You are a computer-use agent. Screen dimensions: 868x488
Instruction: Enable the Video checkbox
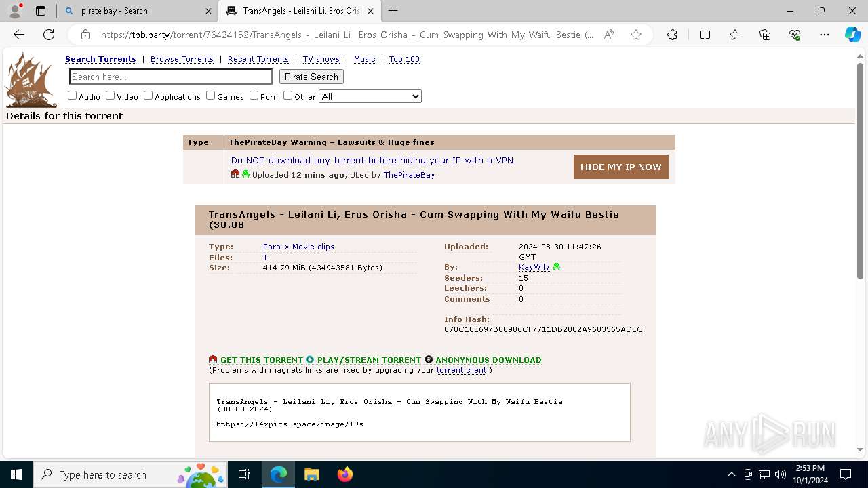click(x=110, y=96)
